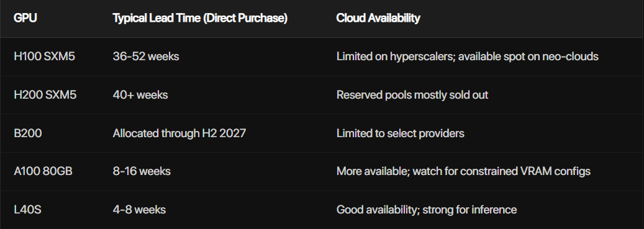Click Allocated through H2 2027 text
Viewport: 644px width, 229px height.
click(179, 133)
